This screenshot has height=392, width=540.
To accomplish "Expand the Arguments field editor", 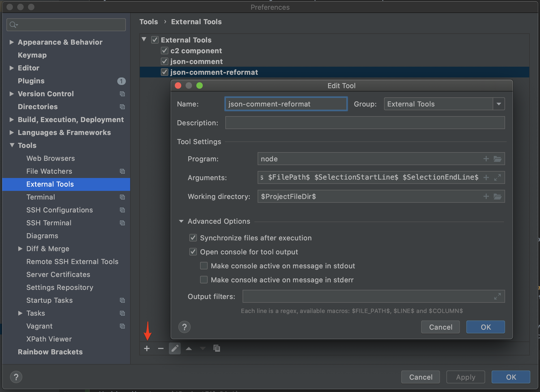I will point(498,177).
